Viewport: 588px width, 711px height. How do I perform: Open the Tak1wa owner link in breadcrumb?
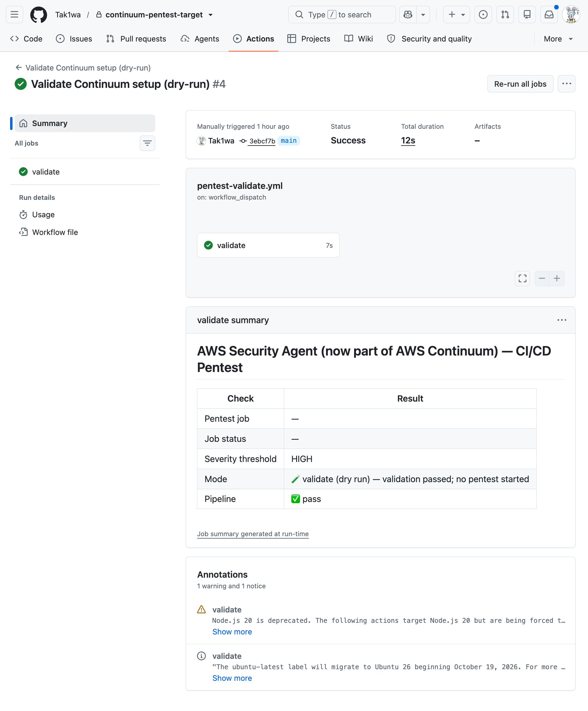68,15
